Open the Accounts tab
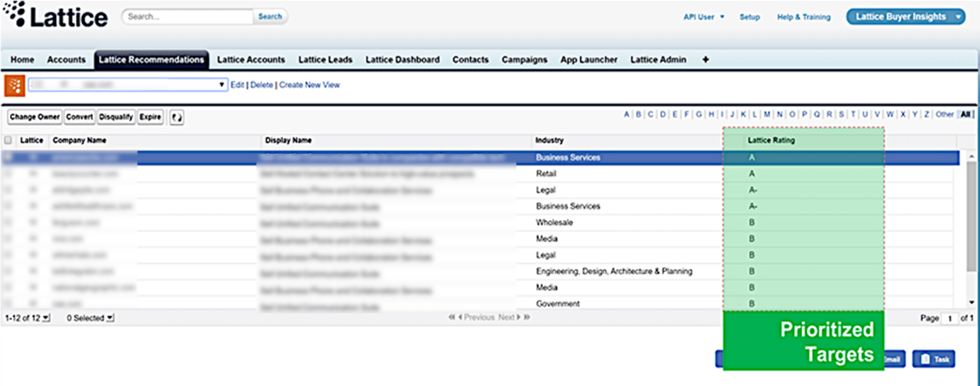 coord(67,59)
